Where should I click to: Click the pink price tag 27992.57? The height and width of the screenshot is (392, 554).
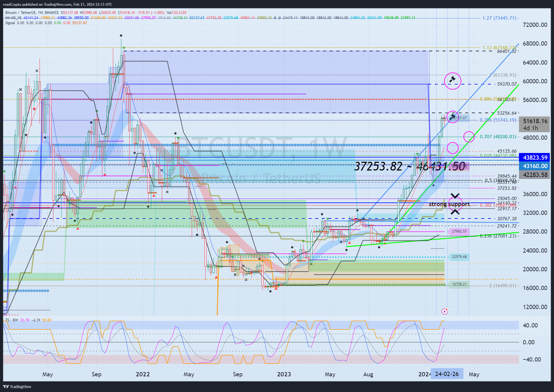tap(459, 231)
